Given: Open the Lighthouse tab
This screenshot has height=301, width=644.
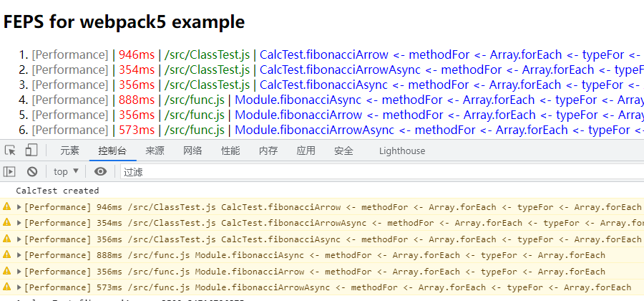Looking at the screenshot, I should click(402, 151).
